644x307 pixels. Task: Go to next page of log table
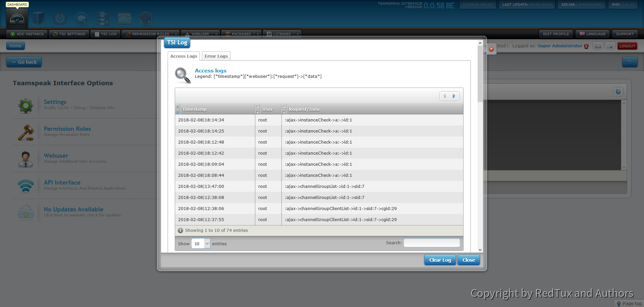coord(454,96)
